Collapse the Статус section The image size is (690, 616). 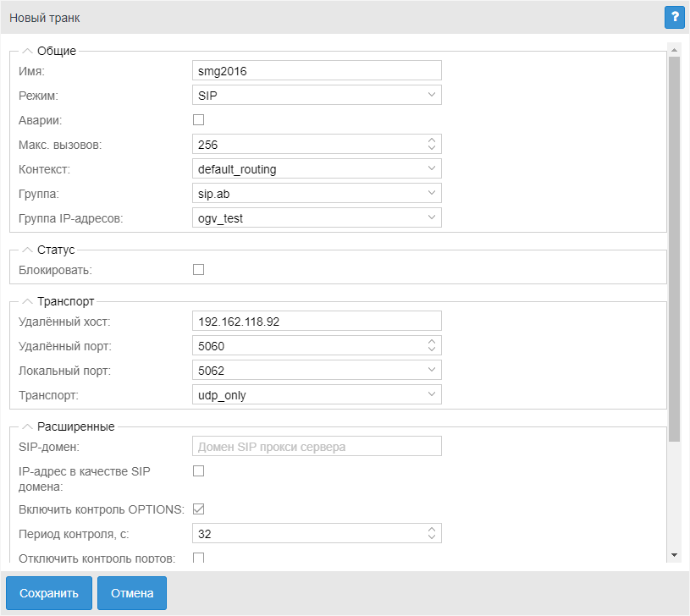pos(28,250)
